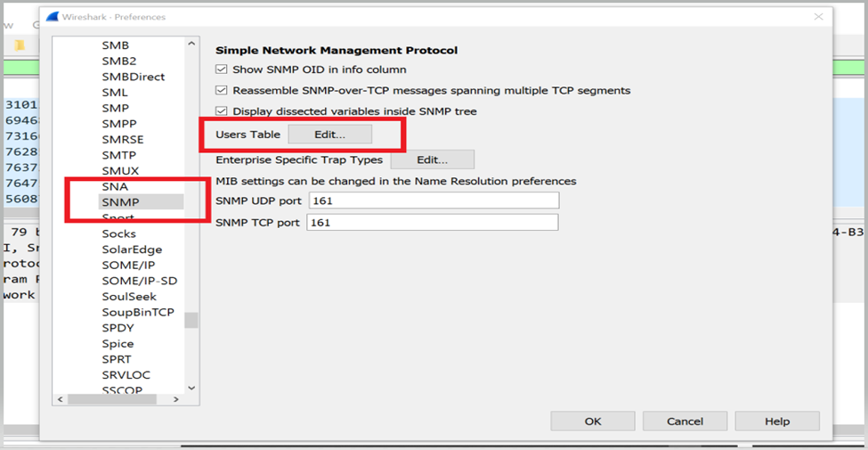
Task: Click the Cancel button
Action: (685, 421)
